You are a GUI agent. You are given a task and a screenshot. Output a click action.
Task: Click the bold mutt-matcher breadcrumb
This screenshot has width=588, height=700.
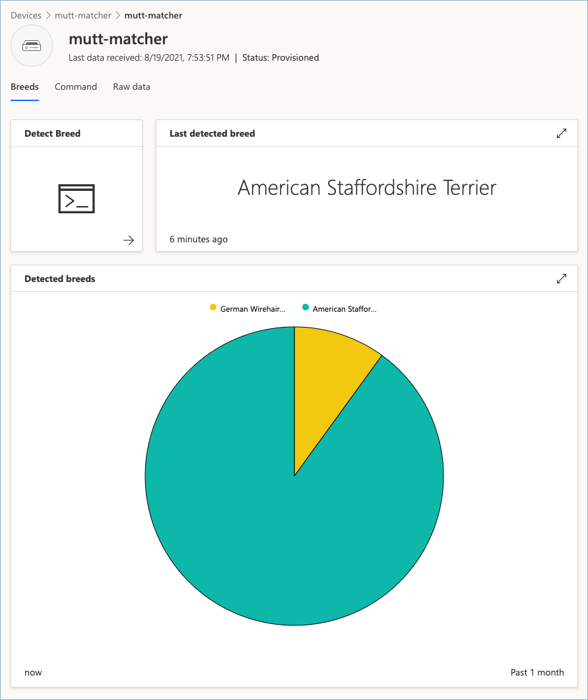[x=153, y=15]
